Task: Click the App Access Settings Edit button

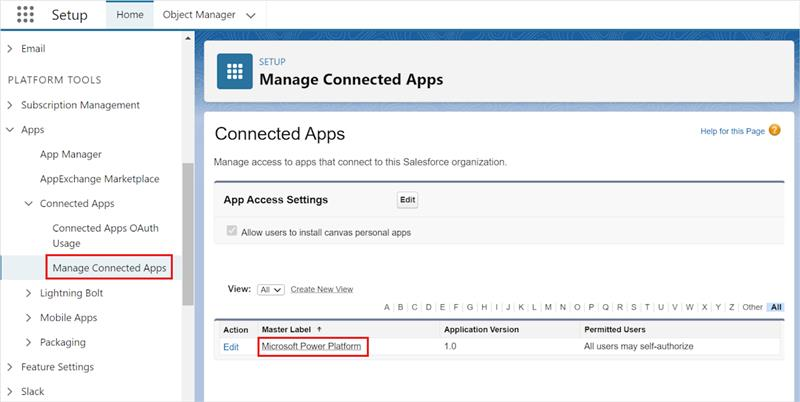Action: point(407,199)
